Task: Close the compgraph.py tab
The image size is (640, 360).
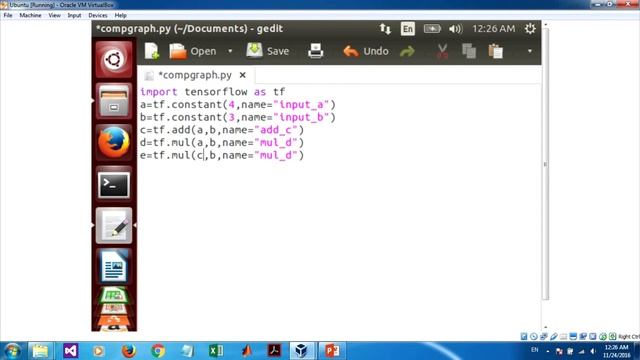Action: [x=242, y=75]
